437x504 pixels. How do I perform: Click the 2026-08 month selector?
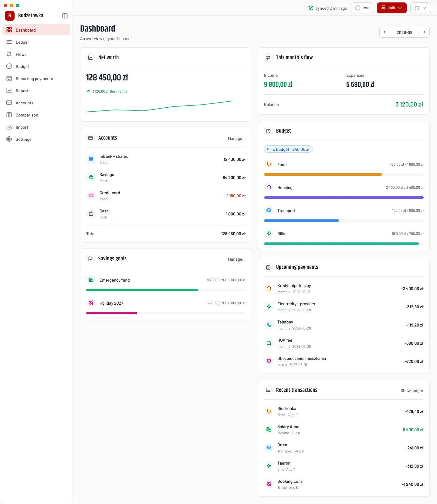404,32
